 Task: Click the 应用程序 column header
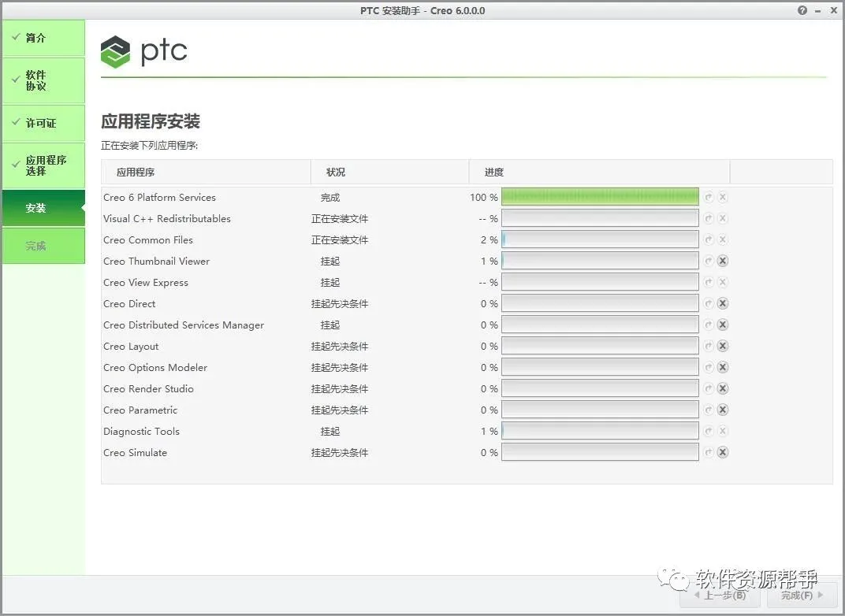[206, 173]
